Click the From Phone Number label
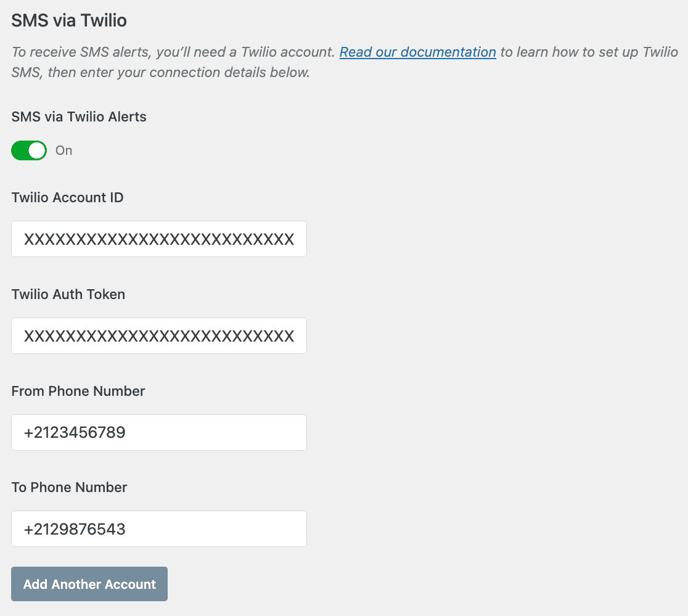 [78, 391]
